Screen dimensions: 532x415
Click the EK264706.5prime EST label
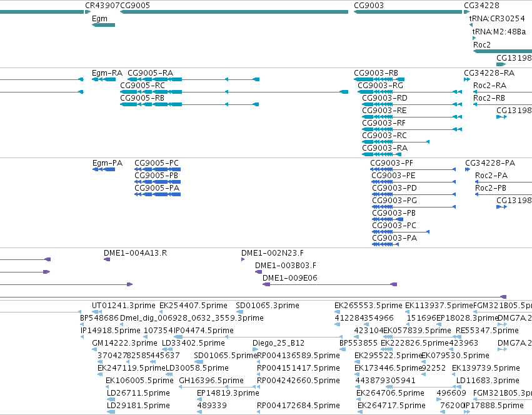[x=390, y=393]
